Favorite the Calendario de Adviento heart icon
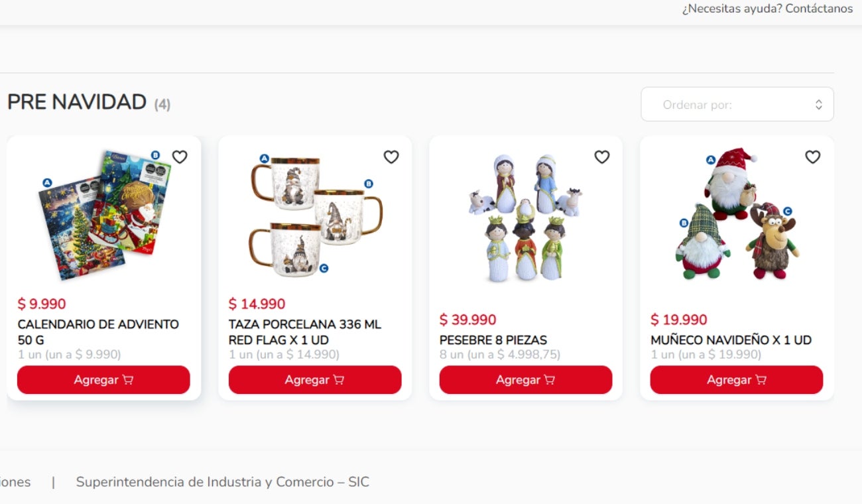This screenshot has width=862, height=504. (x=180, y=157)
